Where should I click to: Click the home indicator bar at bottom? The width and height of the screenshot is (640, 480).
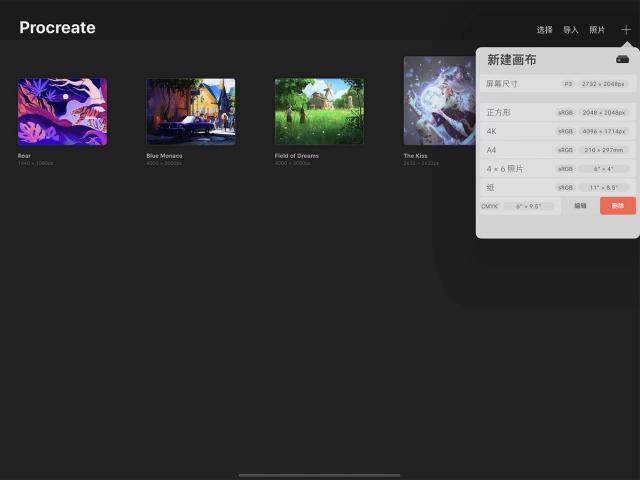point(319,475)
